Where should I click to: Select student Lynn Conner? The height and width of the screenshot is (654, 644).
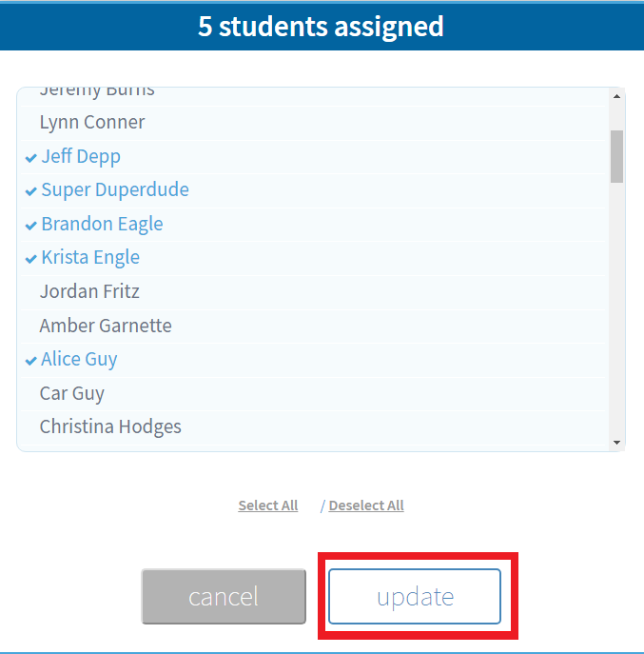(92, 122)
